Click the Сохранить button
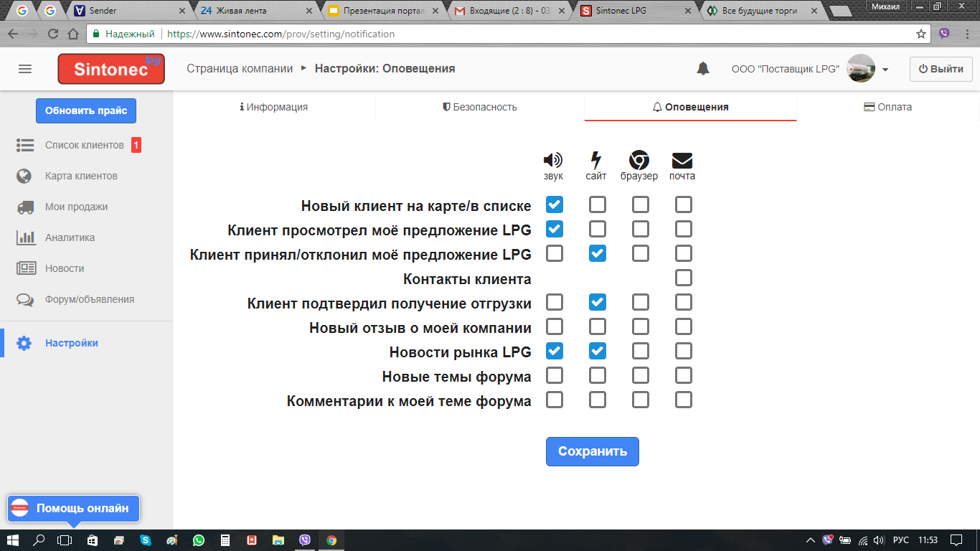Viewport: 980px width, 551px height. [x=592, y=451]
